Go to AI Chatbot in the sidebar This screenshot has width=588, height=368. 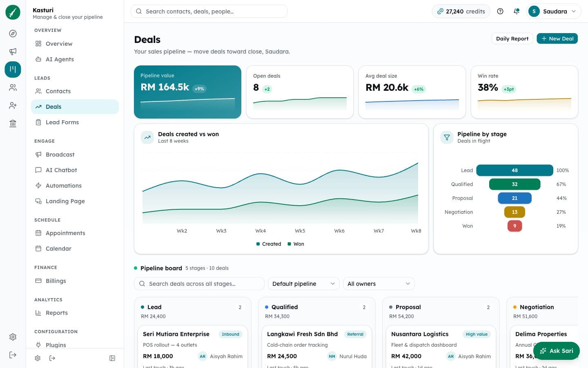tap(75, 170)
